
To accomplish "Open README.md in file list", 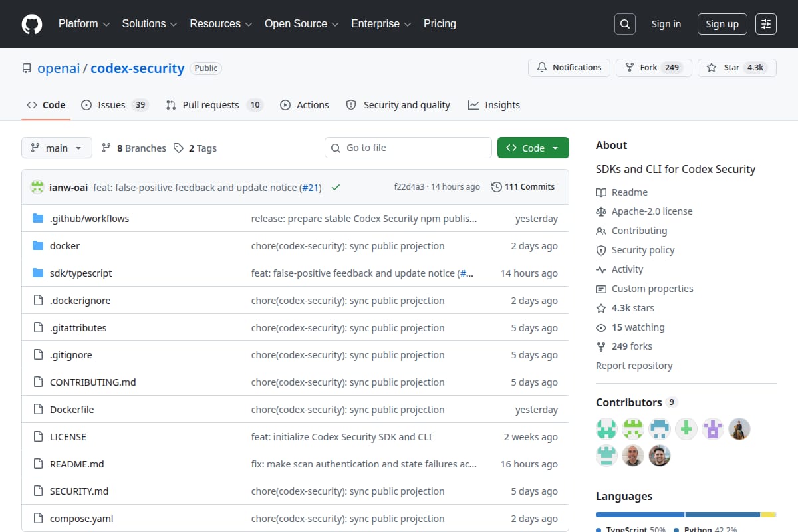I will coord(76,464).
